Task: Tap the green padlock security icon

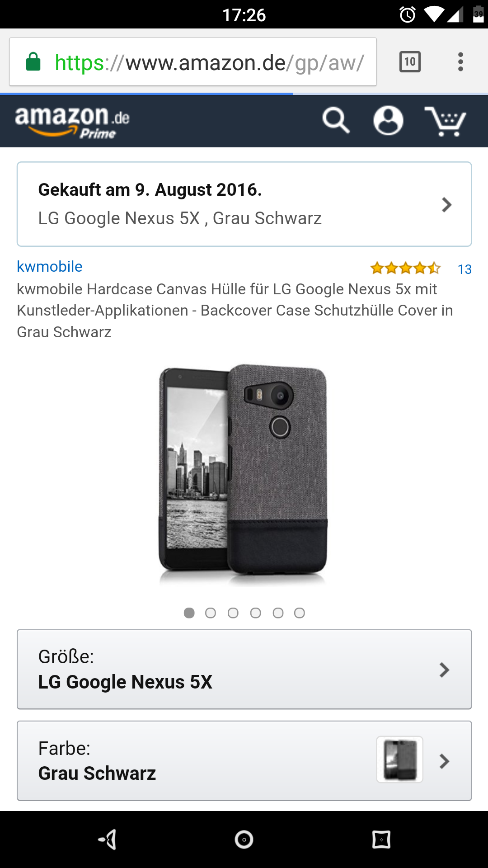Action: coord(33,62)
